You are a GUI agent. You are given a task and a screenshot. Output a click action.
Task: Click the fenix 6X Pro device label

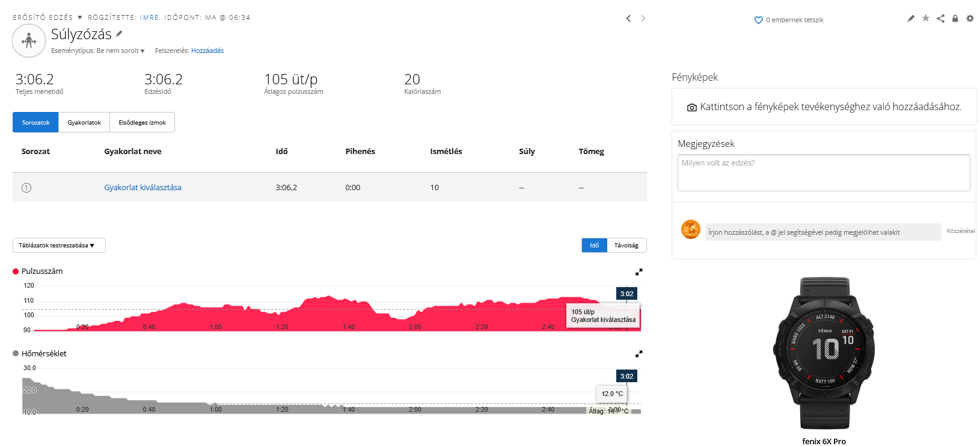tap(824, 441)
